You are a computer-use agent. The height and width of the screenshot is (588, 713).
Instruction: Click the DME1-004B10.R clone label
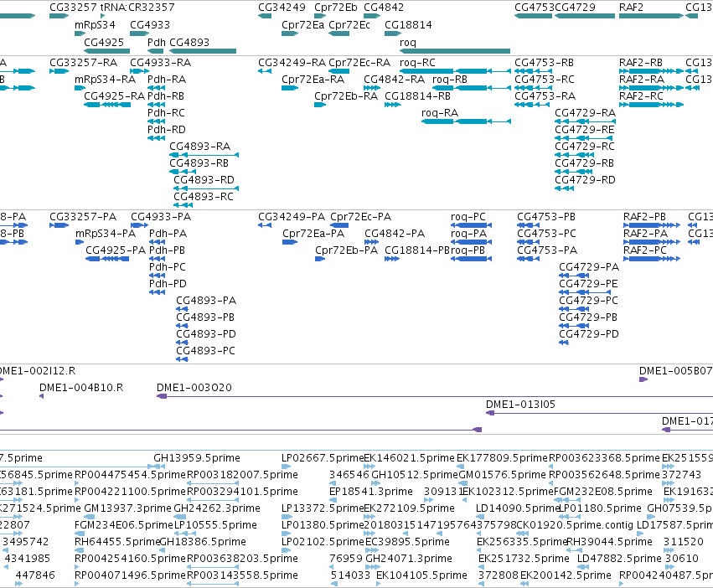pyautogui.click(x=81, y=388)
